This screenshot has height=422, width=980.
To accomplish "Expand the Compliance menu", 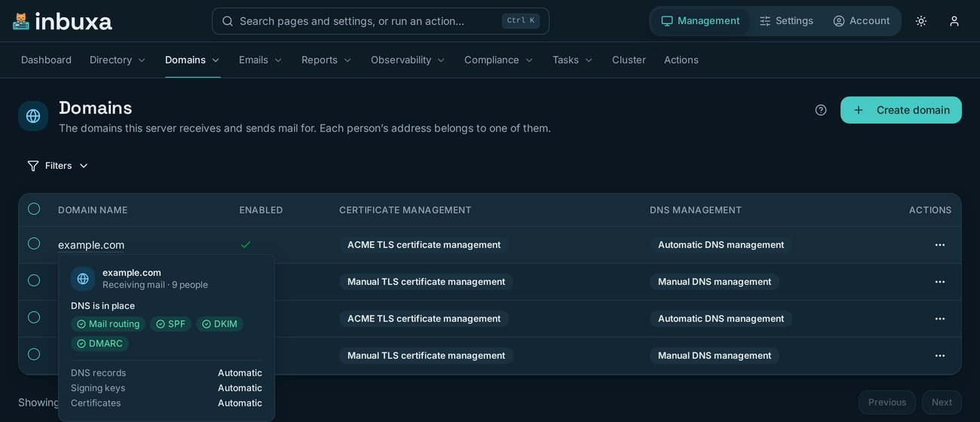I will [x=499, y=60].
